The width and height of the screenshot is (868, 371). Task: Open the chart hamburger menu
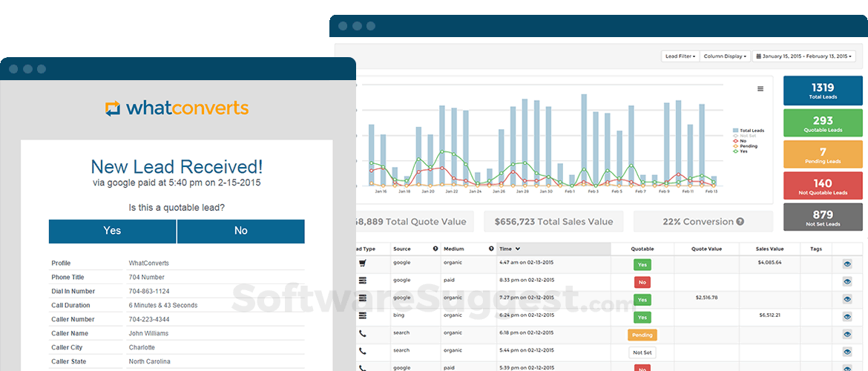(760, 89)
